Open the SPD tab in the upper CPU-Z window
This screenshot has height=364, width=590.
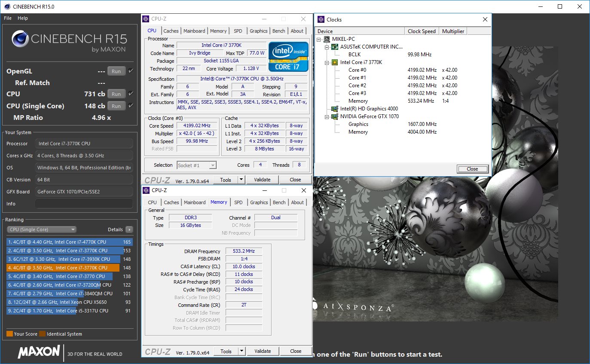(x=238, y=31)
